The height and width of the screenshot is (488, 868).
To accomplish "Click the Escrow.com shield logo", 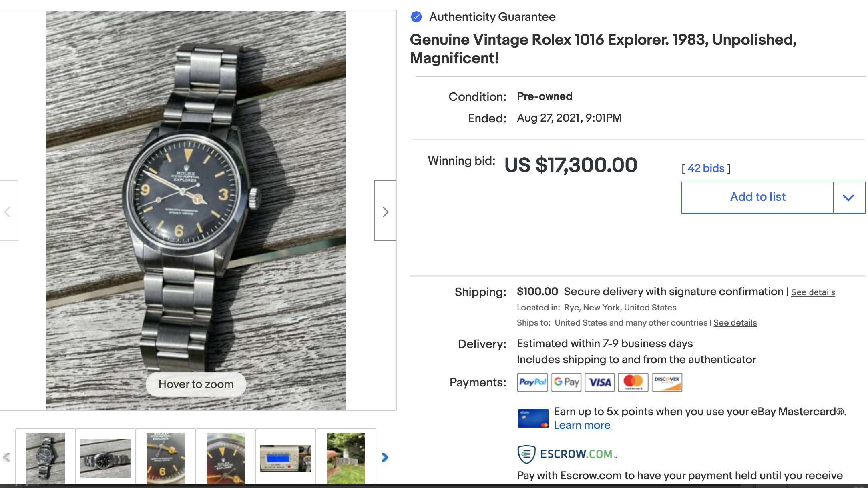I will 526,454.
